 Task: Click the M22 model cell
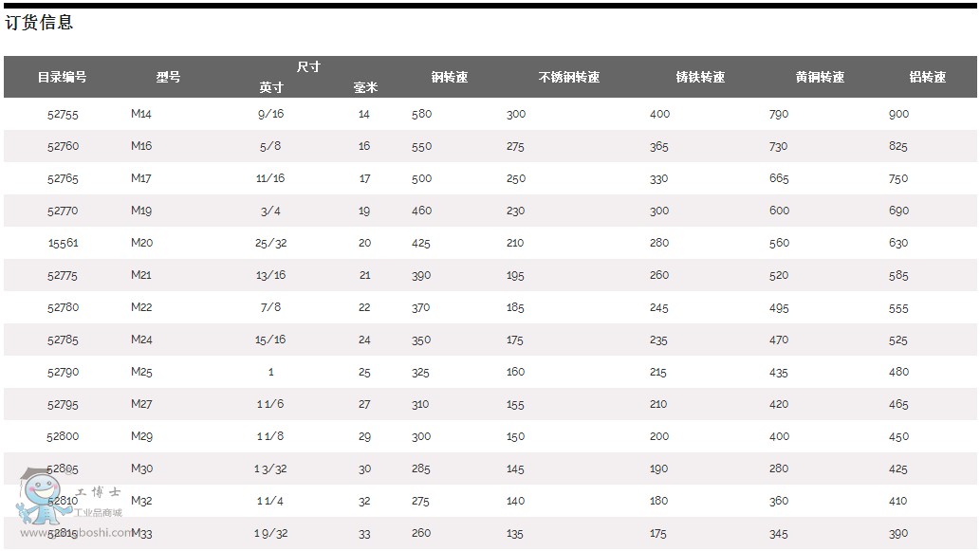141,307
